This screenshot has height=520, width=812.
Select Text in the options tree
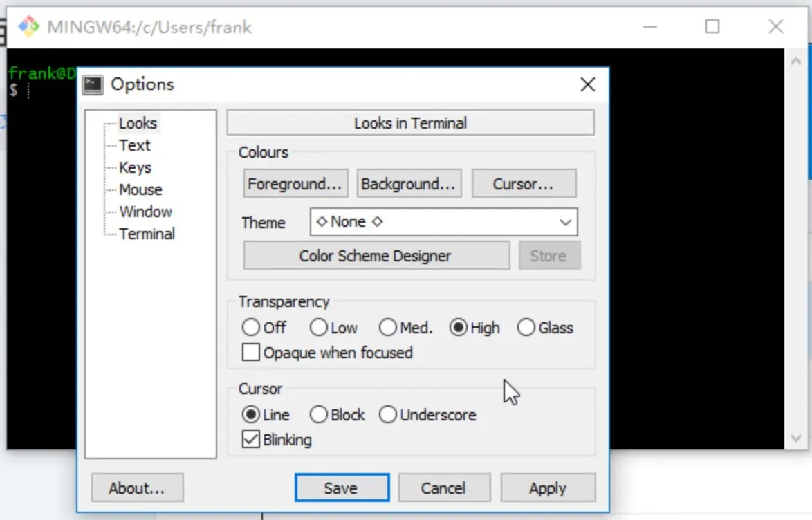(x=134, y=145)
